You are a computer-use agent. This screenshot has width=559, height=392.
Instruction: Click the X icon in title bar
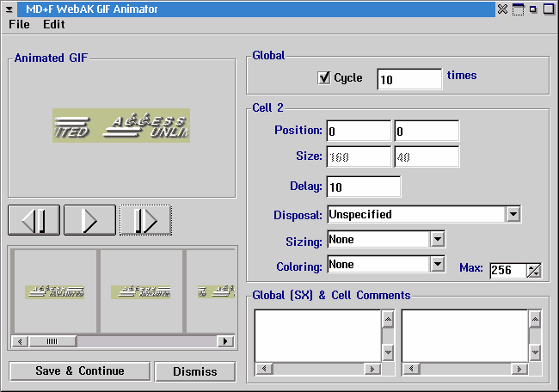pos(502,9)
